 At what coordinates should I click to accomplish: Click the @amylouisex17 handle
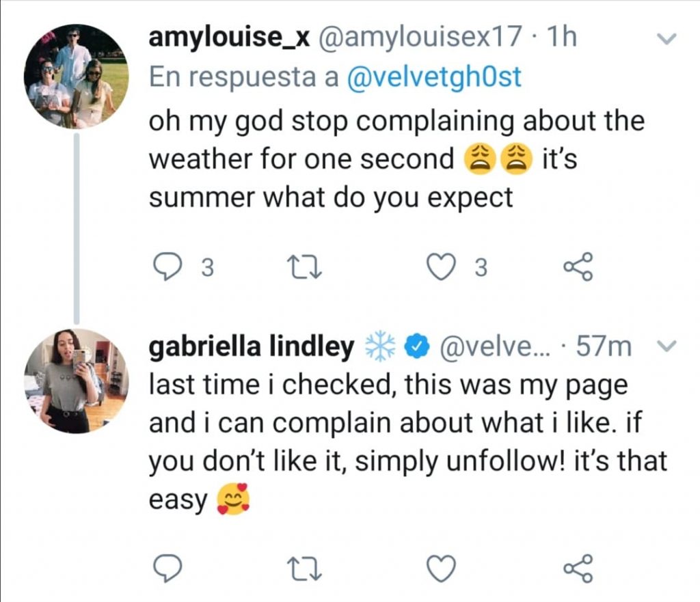click(420, 38)
